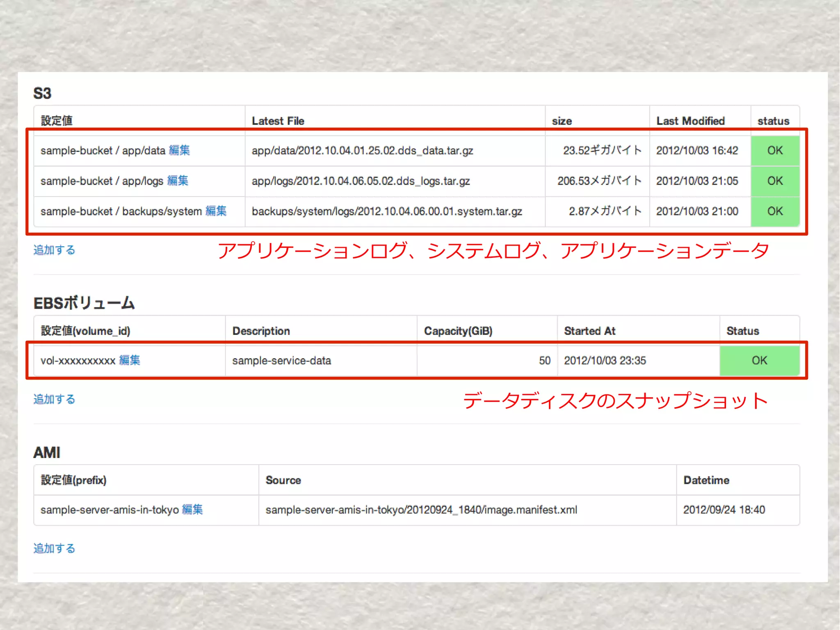840x630 pixels.
Task: Click Last Modified value 2012/10/03 21:05
Action: tap(697, 181)
